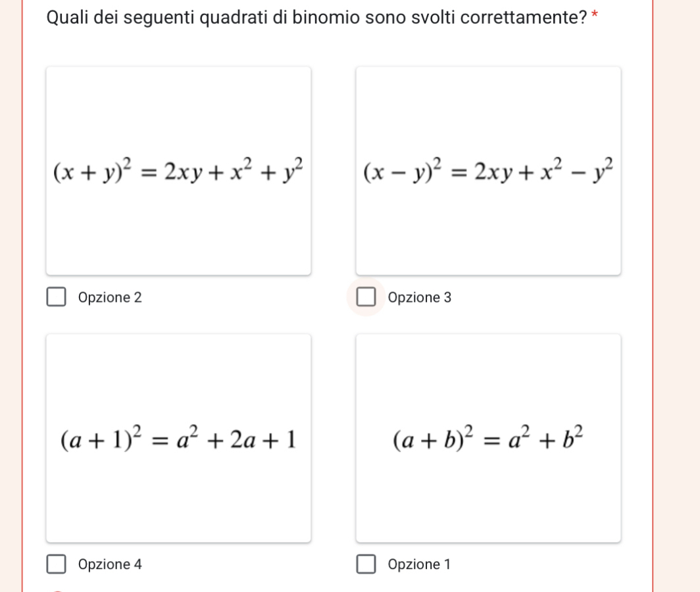The image size is (700, 592).
Task: Select the Opzione 1 checkbox
Action: coord(366,564)
